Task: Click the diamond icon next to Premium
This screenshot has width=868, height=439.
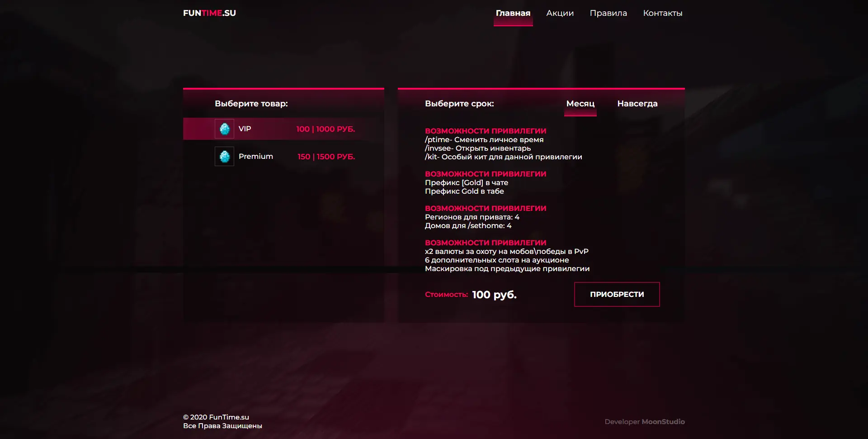Action: pyautogui.click(x=224, y=157)
